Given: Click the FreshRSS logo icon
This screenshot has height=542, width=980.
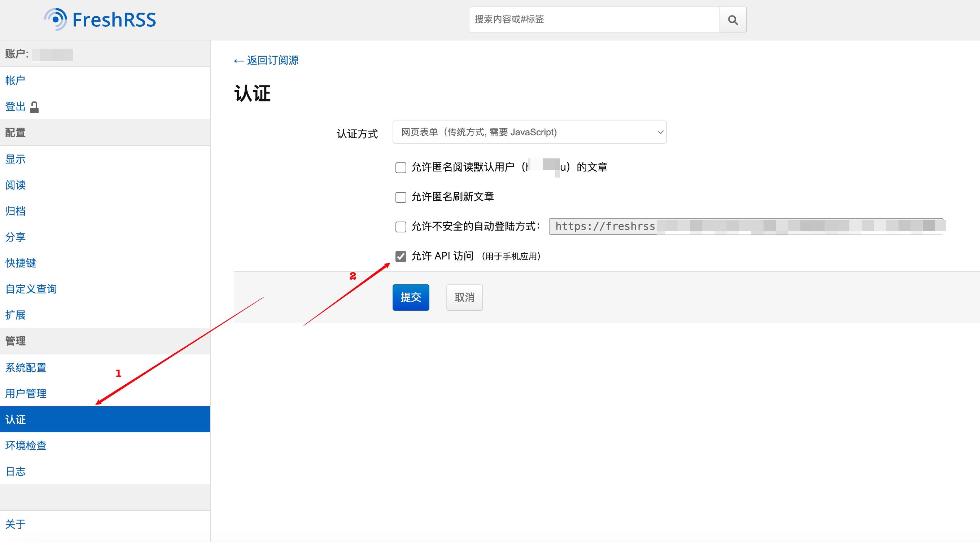Looking at the screenshot, I should (56, 19).
